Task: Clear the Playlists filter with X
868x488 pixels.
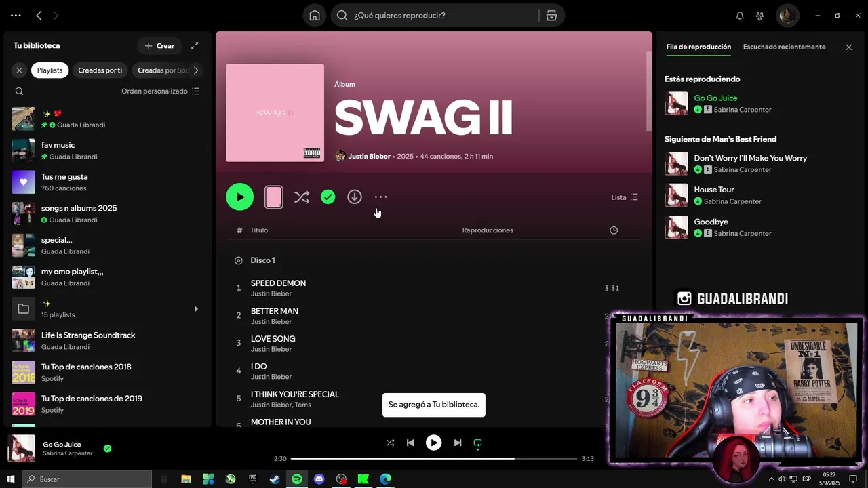Action: (x=19, y=70)
